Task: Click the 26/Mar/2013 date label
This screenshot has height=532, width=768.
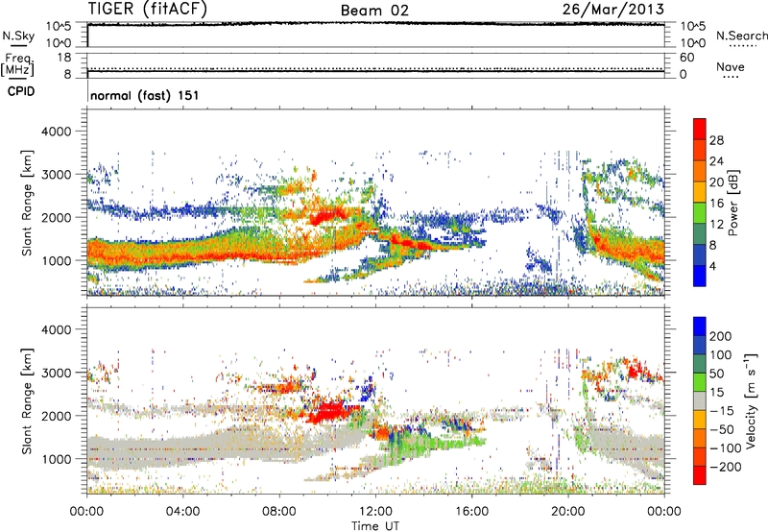Action: (613, 9)
